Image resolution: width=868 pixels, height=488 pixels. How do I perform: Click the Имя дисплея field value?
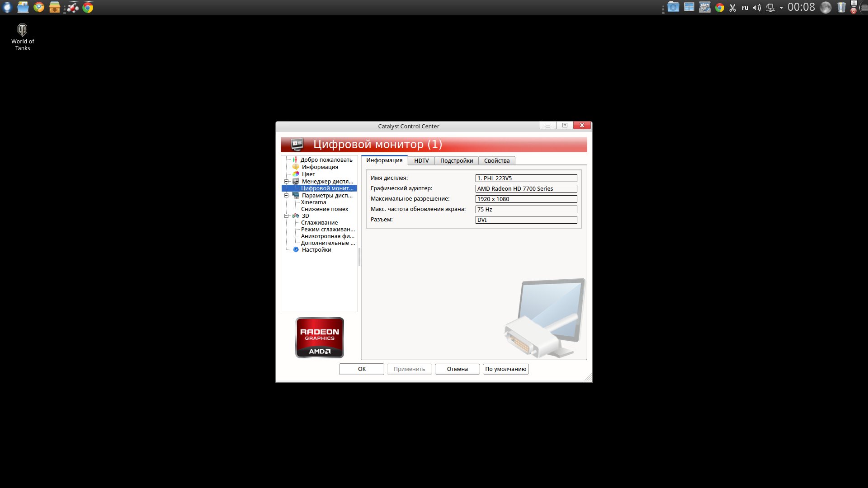pyautogui.click(x=526, y=178)
